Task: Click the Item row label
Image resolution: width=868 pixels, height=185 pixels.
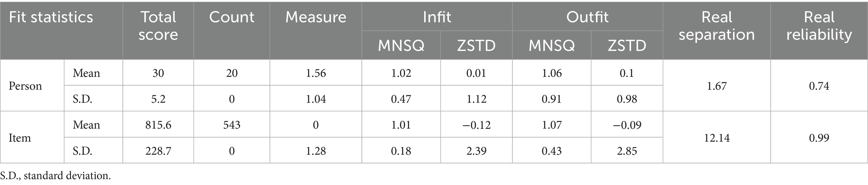Action: tap(20, 138)
